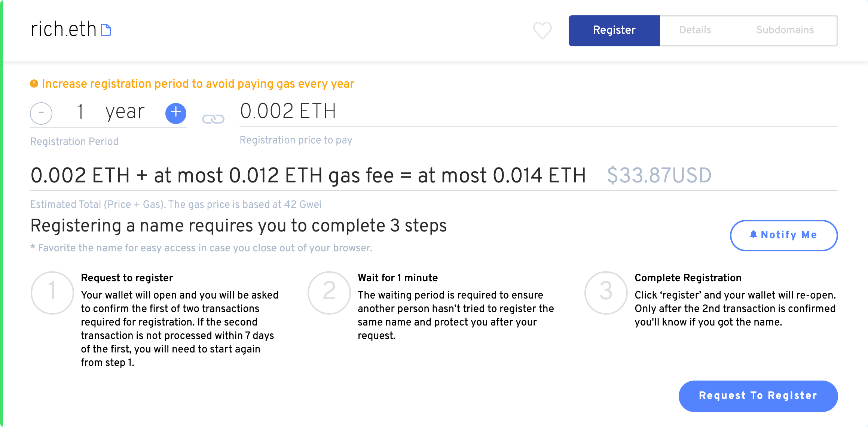868x427 pixels.
Task: Click the rich.eth domain title
Action: 64,29
